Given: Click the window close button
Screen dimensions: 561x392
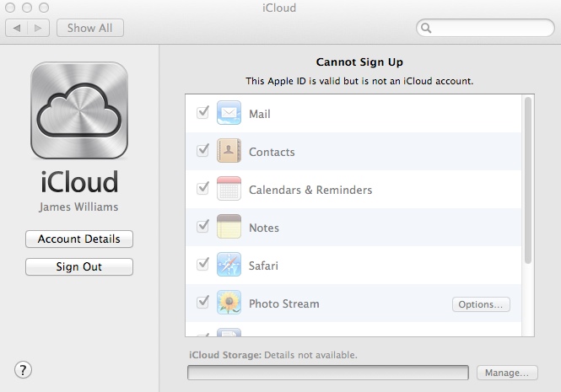Looking at the screenshot, I should point(10,8).
